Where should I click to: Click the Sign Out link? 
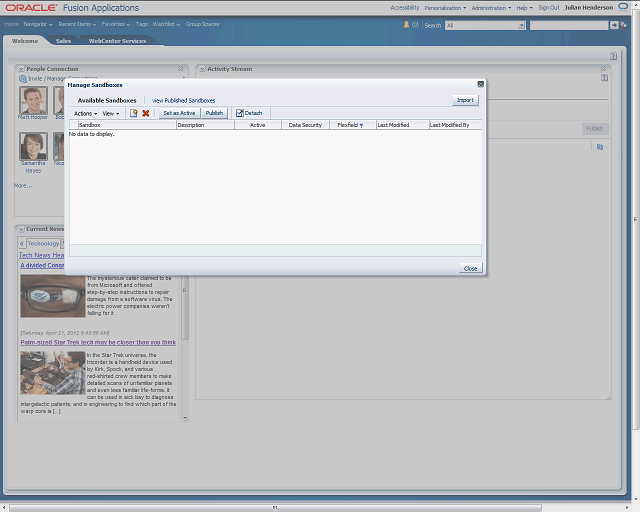549,8
